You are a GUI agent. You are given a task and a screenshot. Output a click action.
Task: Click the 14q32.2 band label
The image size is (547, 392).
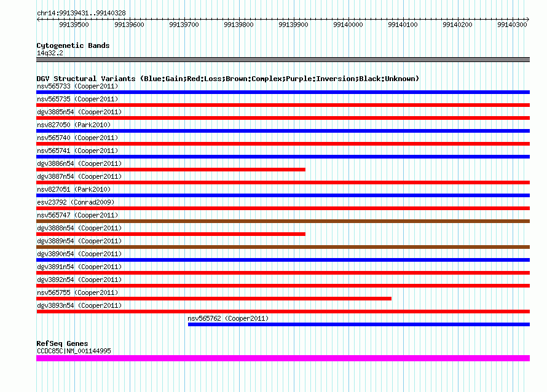(x=50, y=53)
